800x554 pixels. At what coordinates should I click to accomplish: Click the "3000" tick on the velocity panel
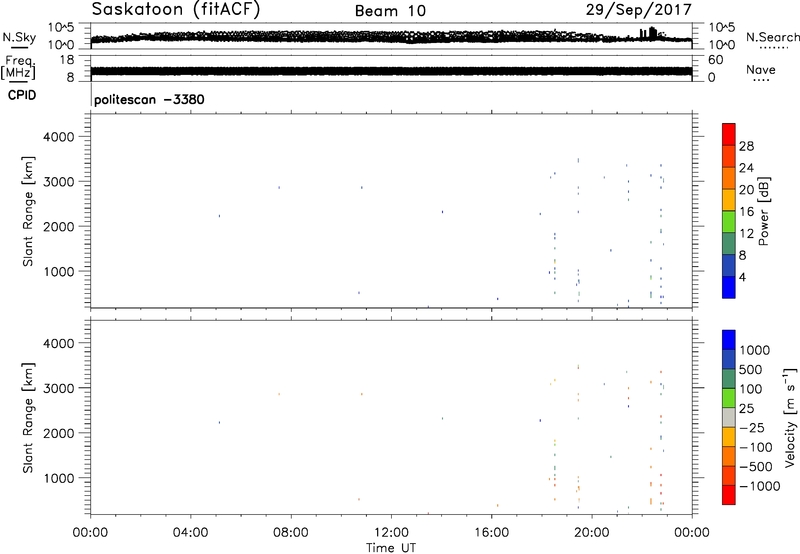pos(59,388)
